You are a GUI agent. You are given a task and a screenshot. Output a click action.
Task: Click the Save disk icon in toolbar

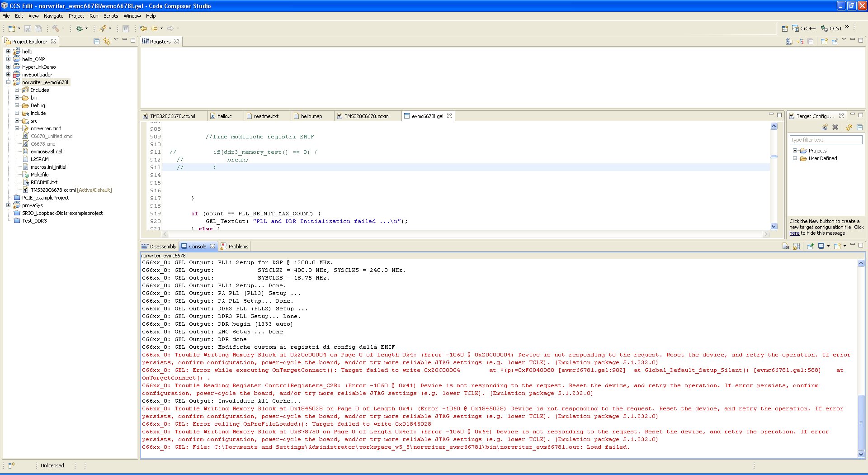pos(28,28)
